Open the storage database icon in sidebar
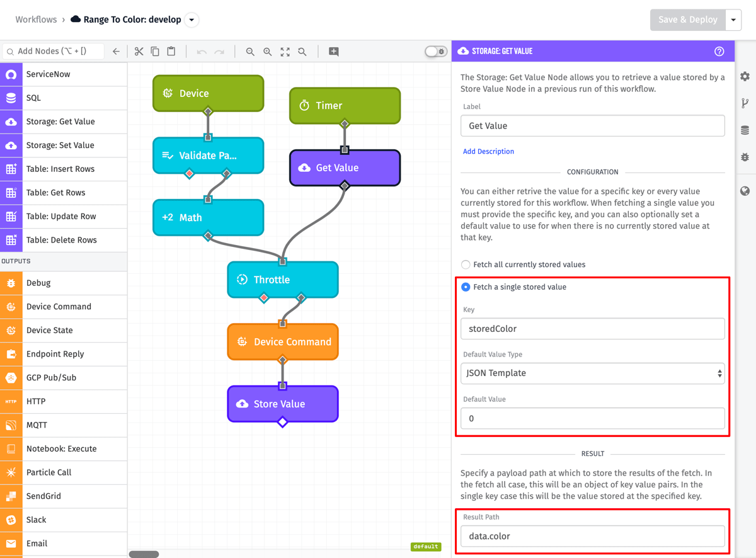 click(745, 130)
